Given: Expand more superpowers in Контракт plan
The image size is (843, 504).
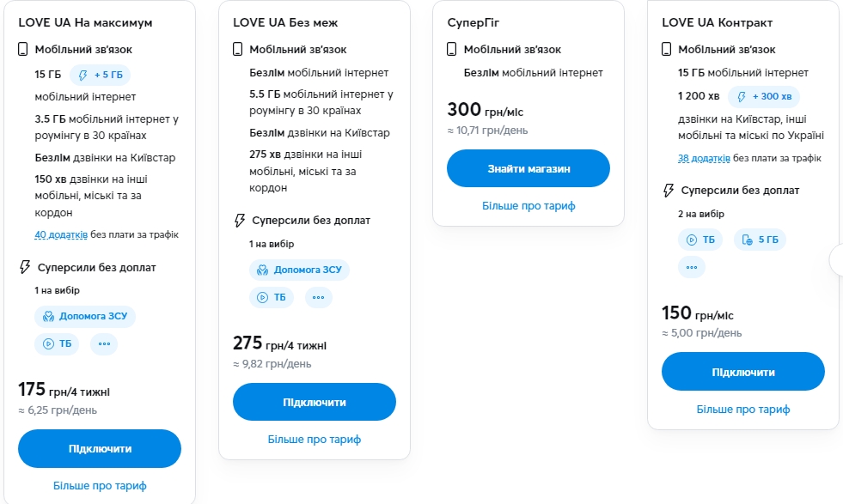Looking at the screenshot, I should pos(692,267).
